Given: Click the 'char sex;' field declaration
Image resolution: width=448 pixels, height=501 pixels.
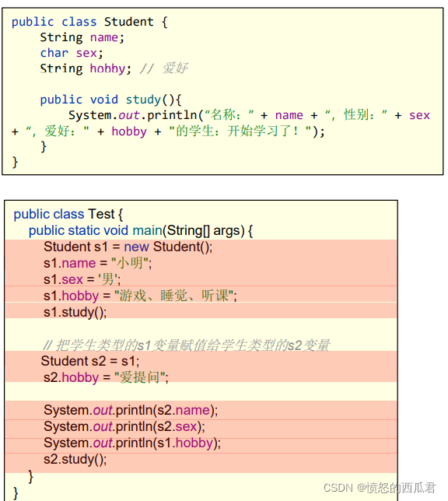Looking at the screenshot, I should (72, 53).
